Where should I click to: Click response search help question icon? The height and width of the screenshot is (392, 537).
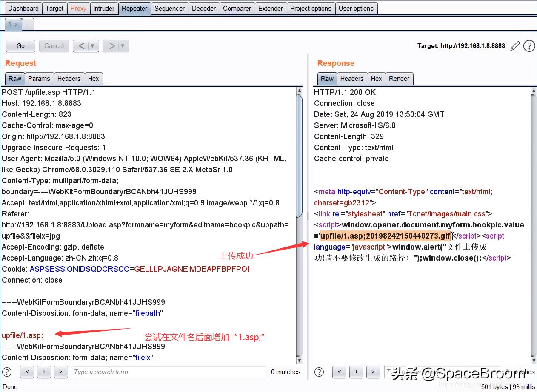[x=319, y=372]
